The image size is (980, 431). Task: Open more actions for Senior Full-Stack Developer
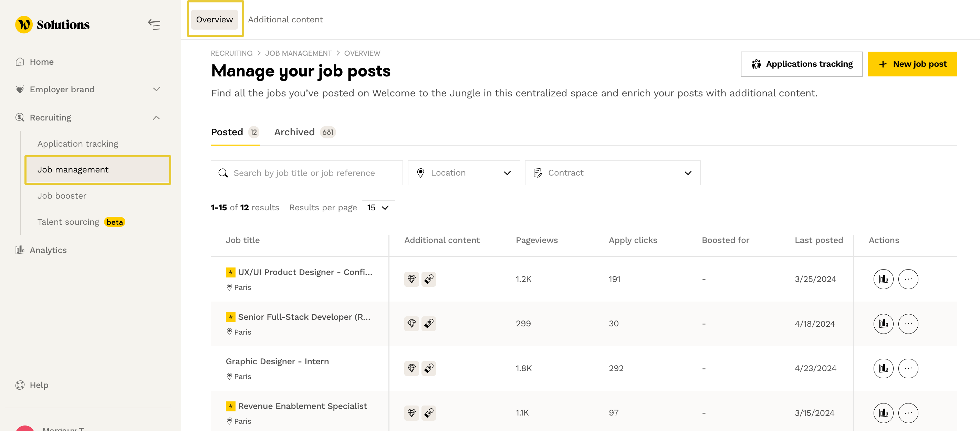908,324
